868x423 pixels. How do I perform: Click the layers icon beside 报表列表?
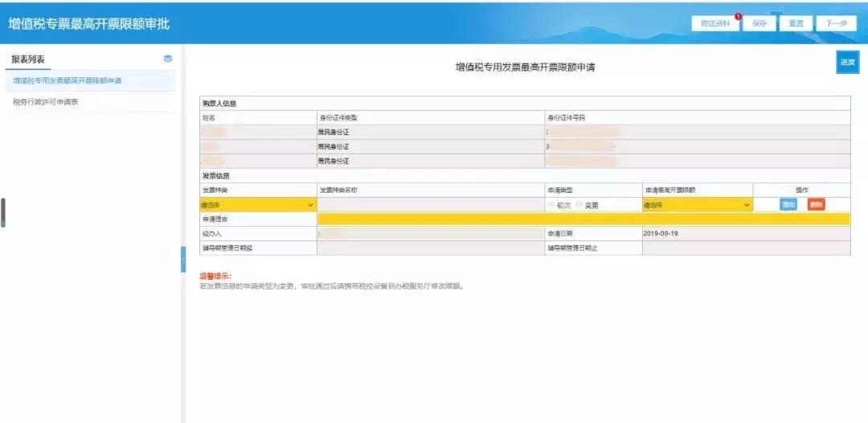pos(167,59)
